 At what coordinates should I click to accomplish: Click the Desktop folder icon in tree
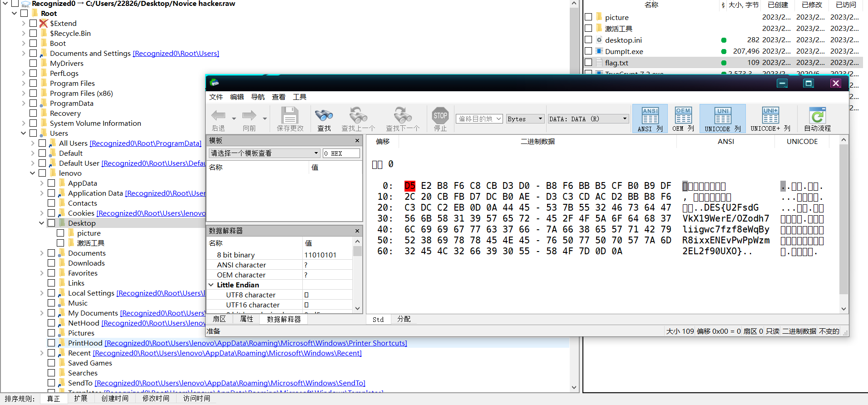pos(62,222)
